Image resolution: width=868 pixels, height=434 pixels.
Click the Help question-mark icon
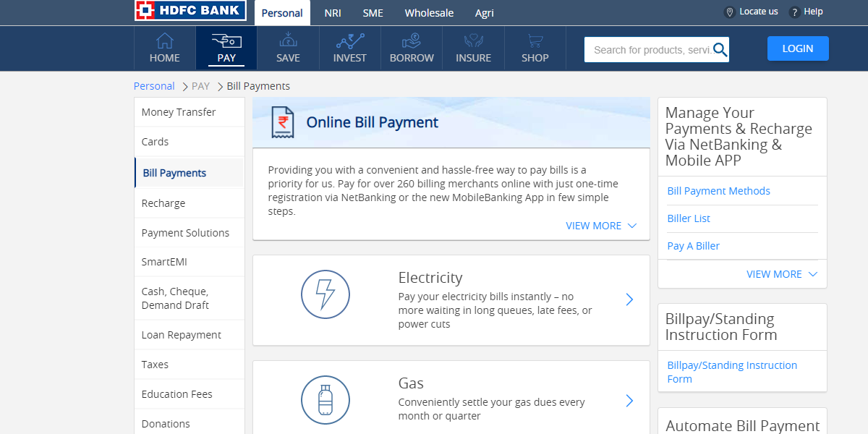point(793,12)
